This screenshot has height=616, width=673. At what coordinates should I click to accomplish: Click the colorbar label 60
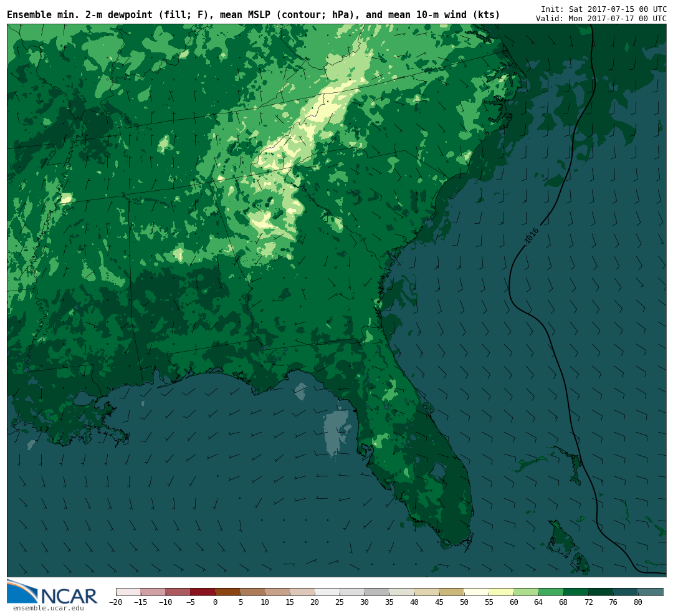pos(513,602)
